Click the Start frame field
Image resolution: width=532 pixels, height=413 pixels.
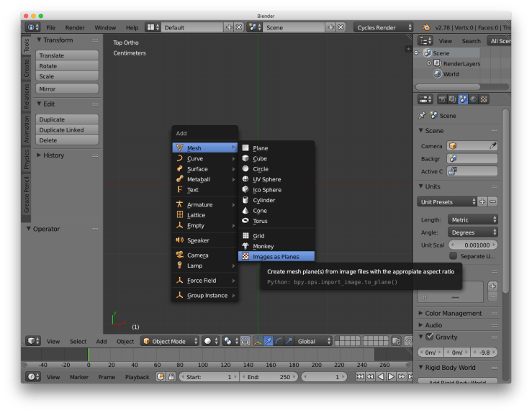209,377
